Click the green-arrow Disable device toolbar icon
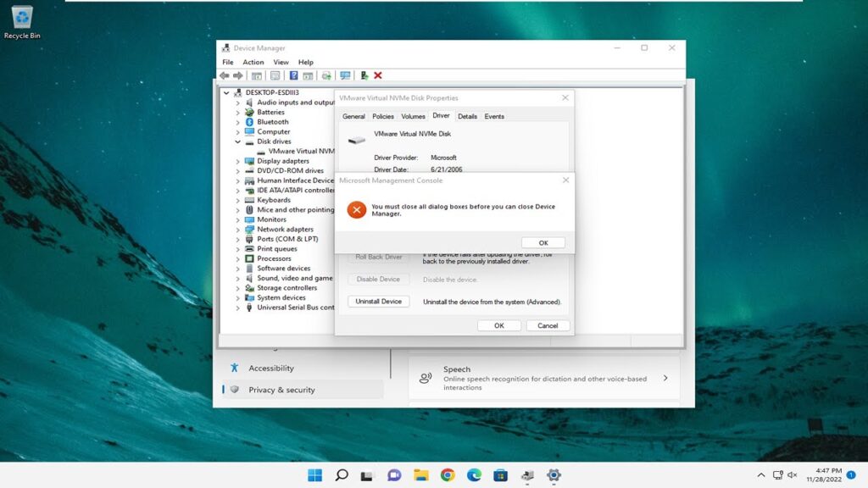This screenshot has height=488, width=868. 364,75
